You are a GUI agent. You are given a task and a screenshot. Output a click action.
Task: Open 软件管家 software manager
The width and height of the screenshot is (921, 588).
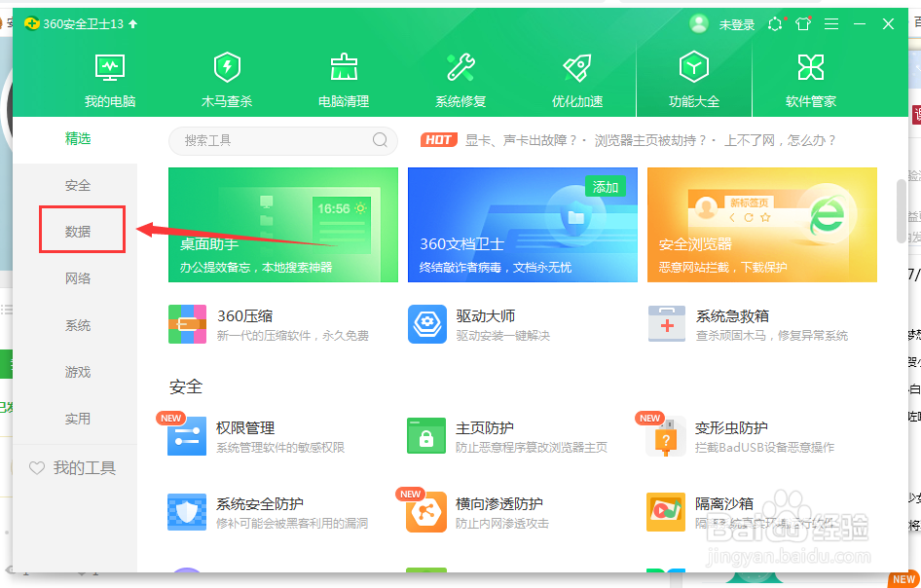point(811,78)
